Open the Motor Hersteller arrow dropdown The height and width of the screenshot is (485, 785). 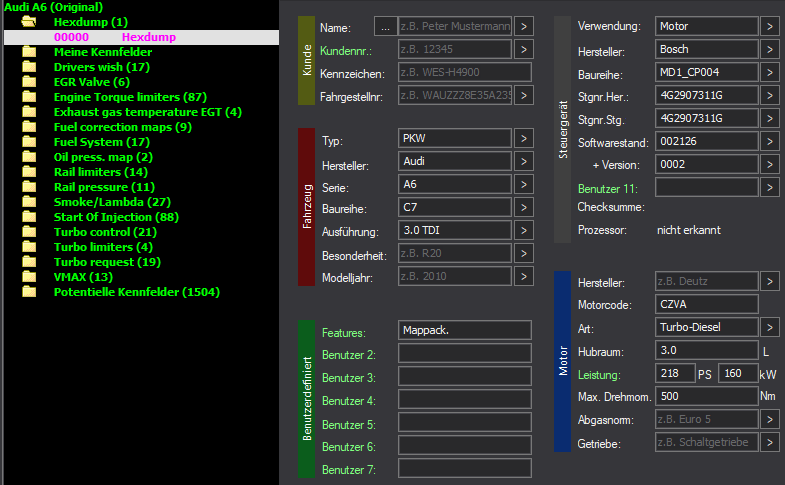[770, 281]
